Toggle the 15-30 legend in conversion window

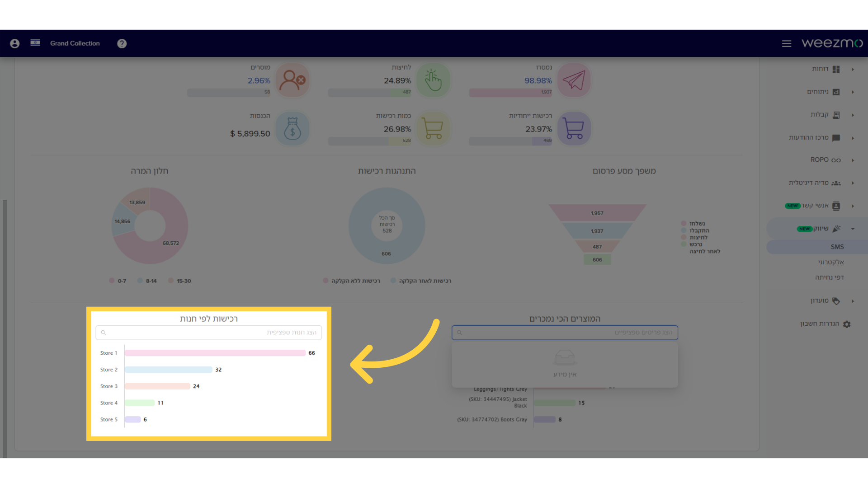click(179, 281)
